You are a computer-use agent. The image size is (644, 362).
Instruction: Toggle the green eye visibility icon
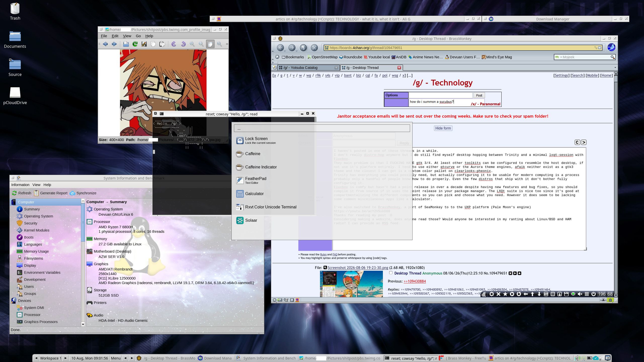pos(573,294)
